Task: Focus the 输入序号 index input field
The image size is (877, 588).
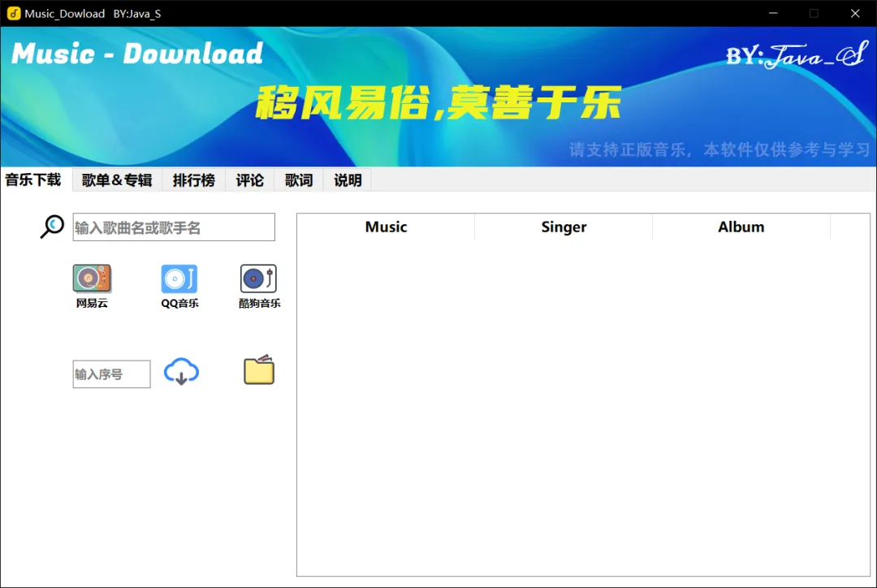Action: point(112,374)
